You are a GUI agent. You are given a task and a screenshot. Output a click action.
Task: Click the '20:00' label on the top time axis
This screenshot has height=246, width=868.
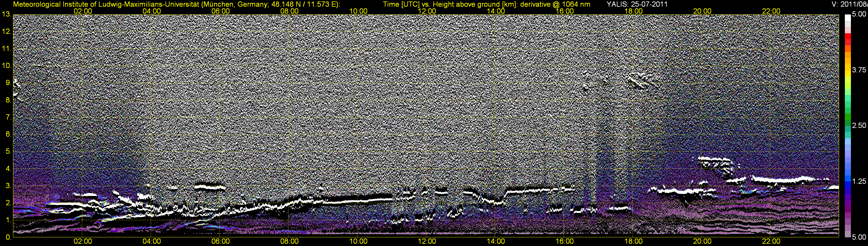(702, 11)
